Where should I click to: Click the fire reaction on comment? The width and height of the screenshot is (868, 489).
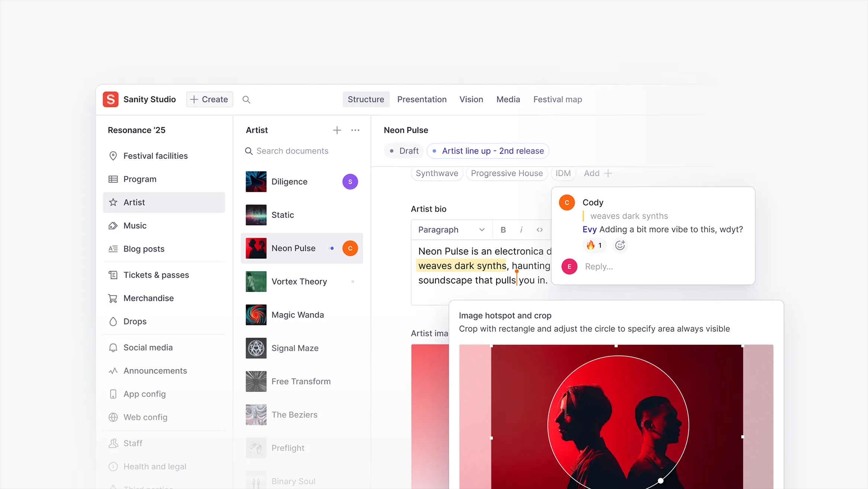coord(594,245)
